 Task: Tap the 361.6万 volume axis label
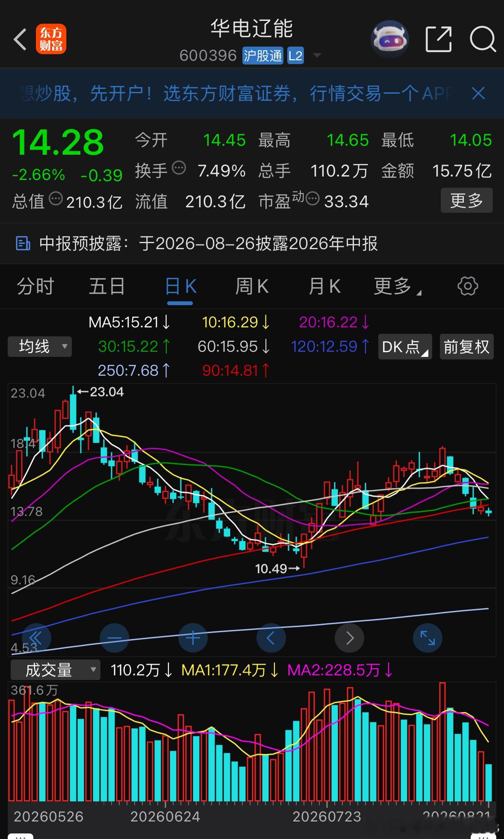(34, 690)
